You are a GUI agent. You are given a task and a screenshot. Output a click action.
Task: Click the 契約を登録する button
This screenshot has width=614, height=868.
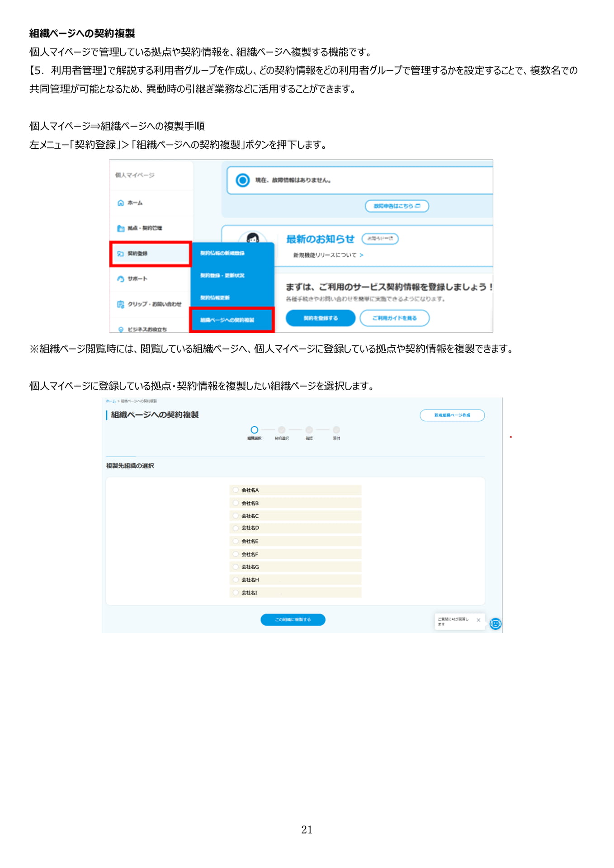coord(321,318)
